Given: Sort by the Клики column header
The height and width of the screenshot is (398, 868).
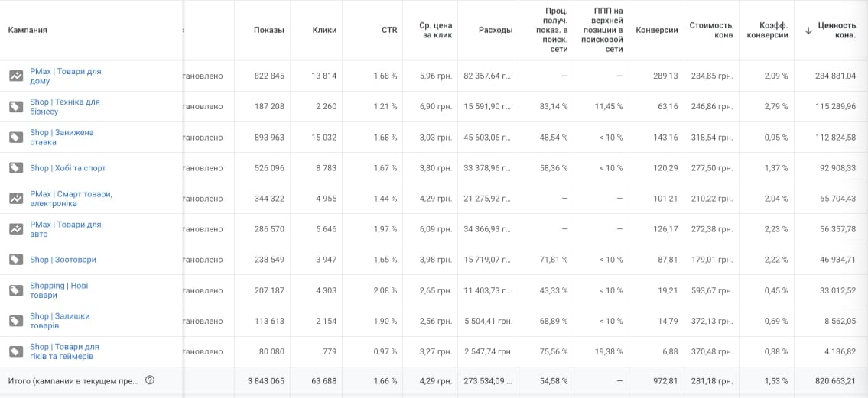Looking at the screenshot, I should (324, 30).
